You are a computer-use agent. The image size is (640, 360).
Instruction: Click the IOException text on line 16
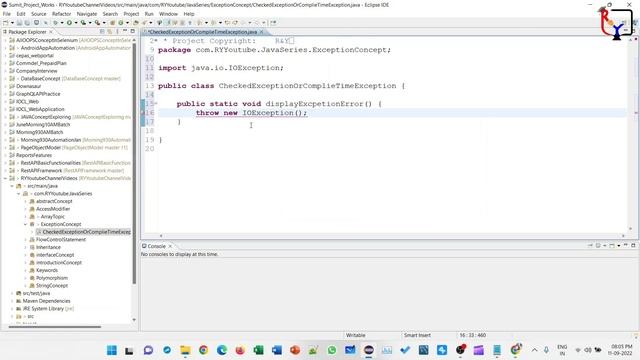pos(268,113)
